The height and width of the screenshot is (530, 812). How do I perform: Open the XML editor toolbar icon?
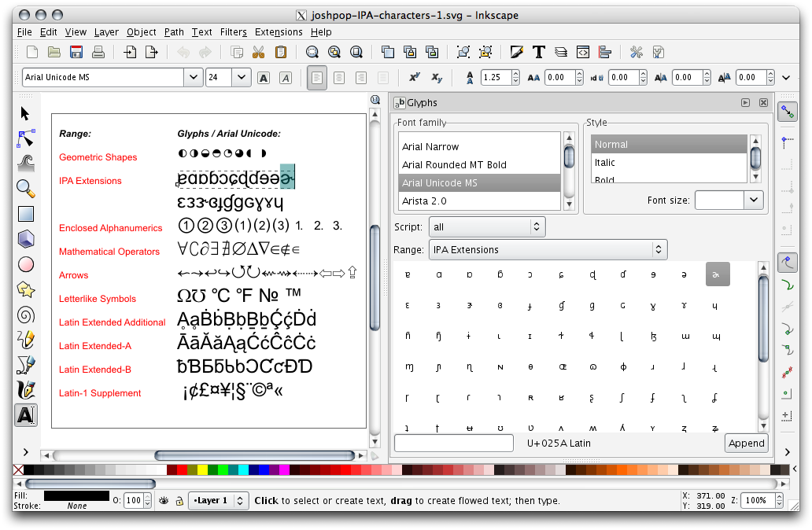(582, 52)
